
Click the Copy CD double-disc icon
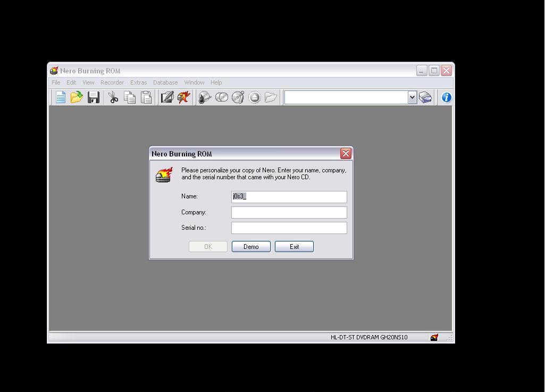(222, 97)
